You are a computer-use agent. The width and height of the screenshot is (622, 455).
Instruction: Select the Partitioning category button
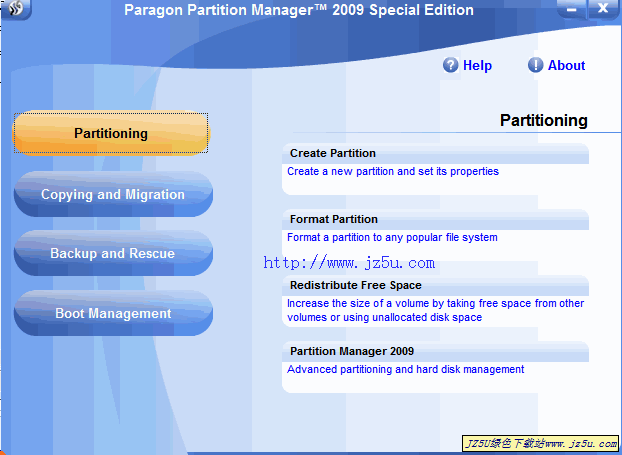(x=111, y=133)
